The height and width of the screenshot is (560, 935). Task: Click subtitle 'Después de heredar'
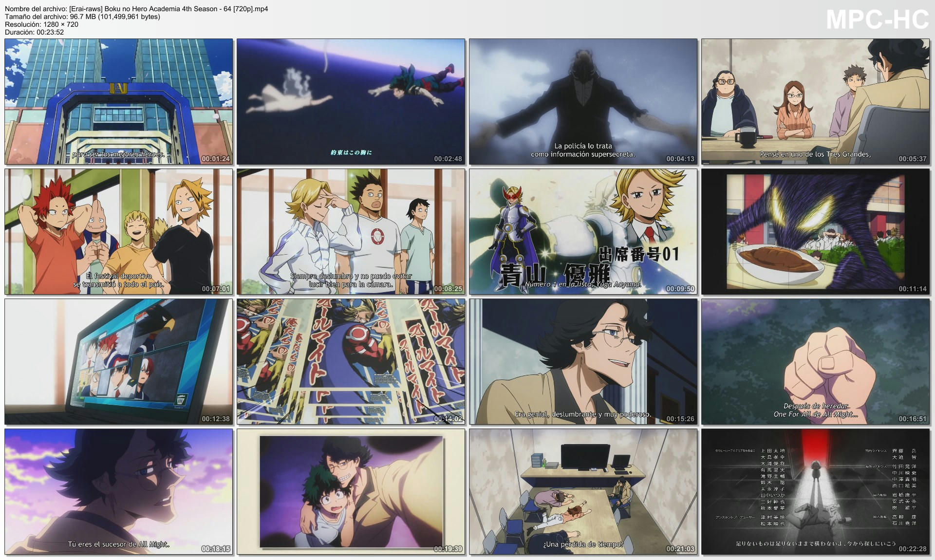pos(816,406)
